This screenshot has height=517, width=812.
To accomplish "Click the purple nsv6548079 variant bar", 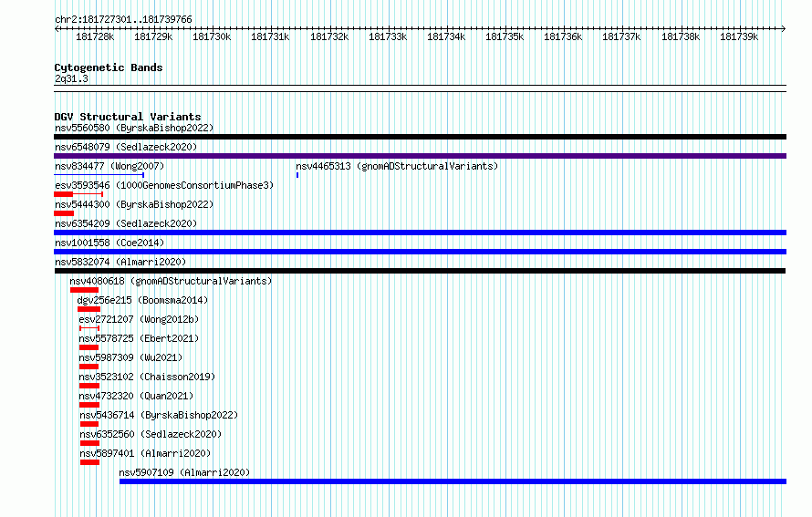I will click(420, 156).
